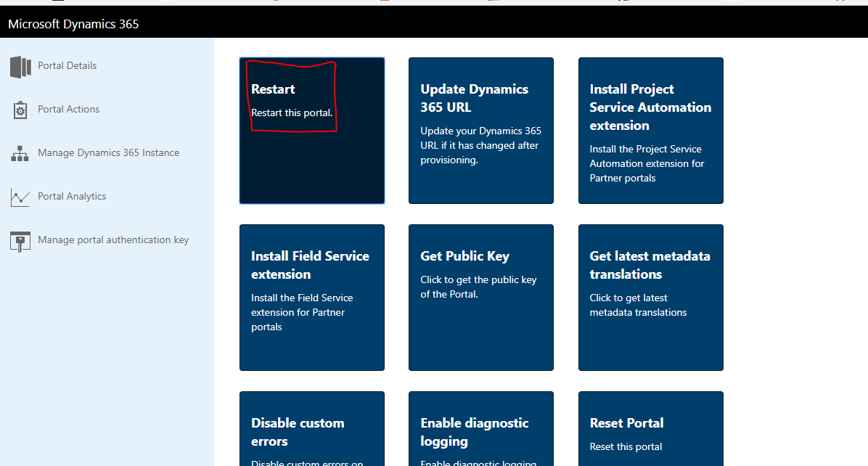This screenshot has height=466, width=868.
Task: Click the authentication key icon in sidebar
Action: point(20,241)
